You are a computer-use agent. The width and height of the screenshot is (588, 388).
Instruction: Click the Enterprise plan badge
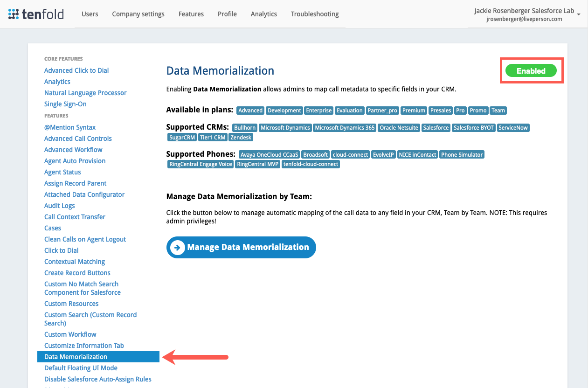click(318, 110)
